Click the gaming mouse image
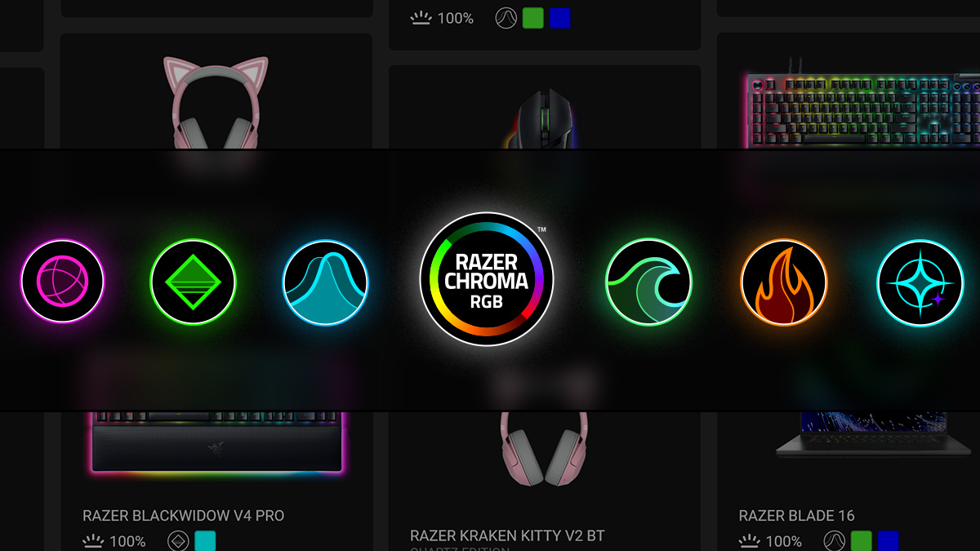This screenshot has height=551, width=980. coord(540,119)
